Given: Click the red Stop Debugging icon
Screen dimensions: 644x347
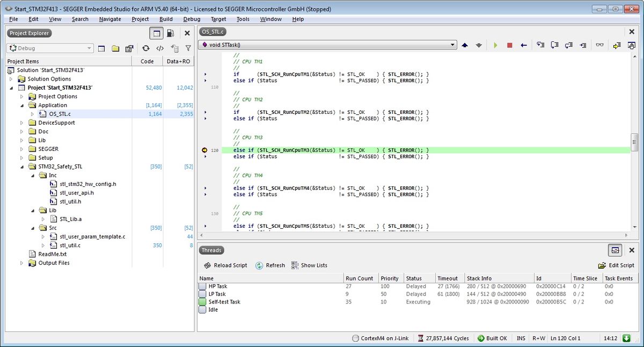Looking at the screenshot, I should (509, 45).
